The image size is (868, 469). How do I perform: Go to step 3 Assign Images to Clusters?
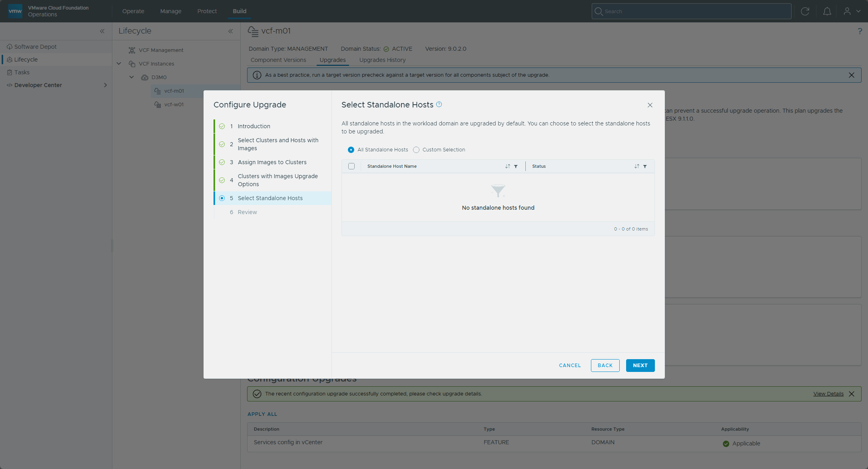273,162
